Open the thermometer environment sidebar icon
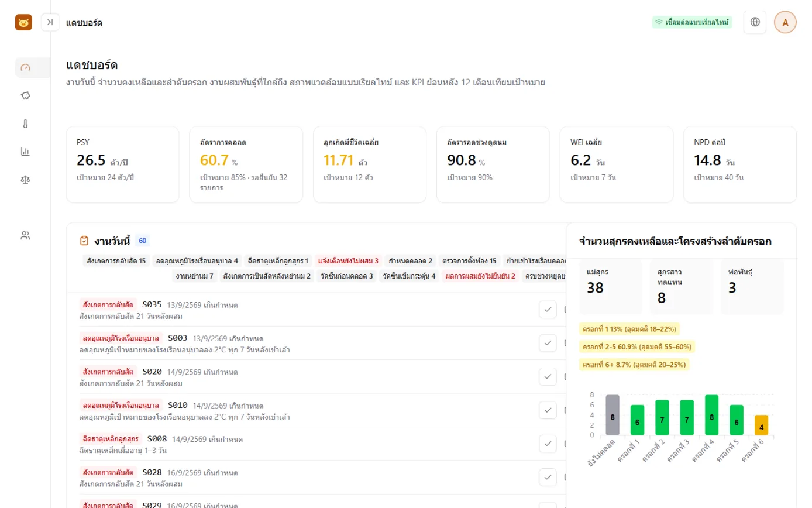The width and height of the screenshot is (812, 508). point(25,123)
